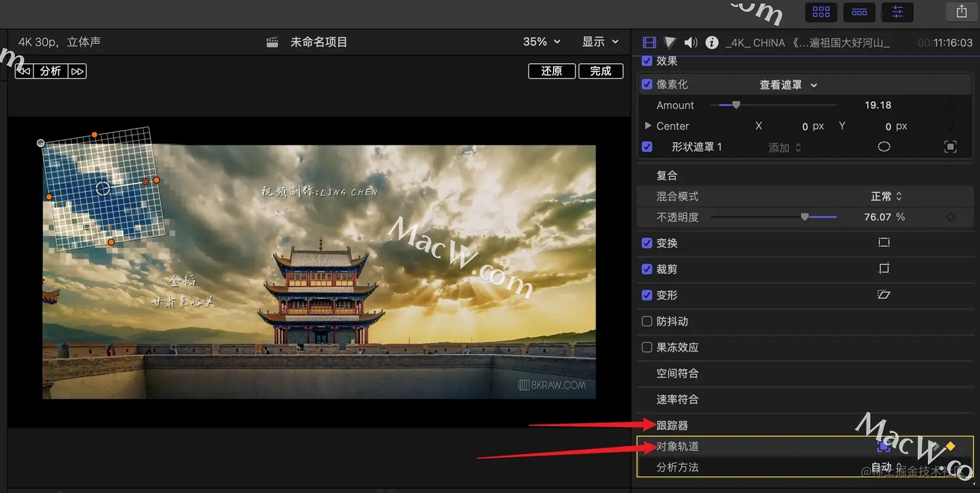Screen dimensions: 980x493
Task: Analyze backward with the rewind arrows
Action: pyautogui.click(x=24, y=71)
